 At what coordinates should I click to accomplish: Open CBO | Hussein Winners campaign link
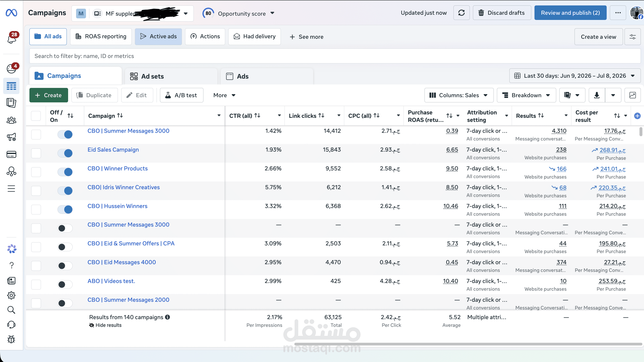click(117, 206)
